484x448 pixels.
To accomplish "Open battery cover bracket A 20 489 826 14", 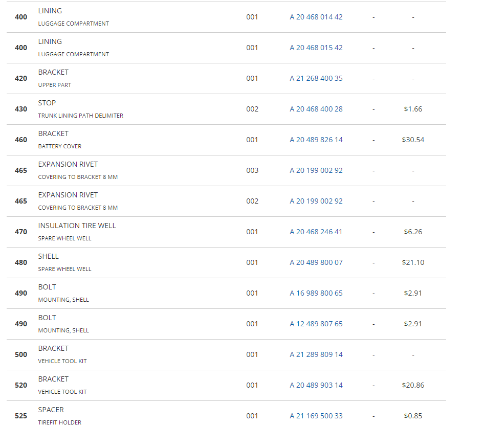I will pyautogui.click(x=316, y=140).
